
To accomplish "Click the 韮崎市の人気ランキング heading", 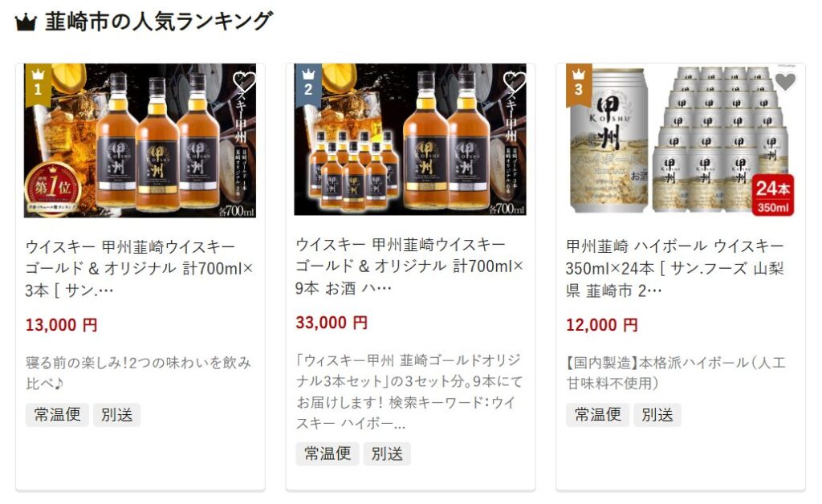I will pos(158,22).
